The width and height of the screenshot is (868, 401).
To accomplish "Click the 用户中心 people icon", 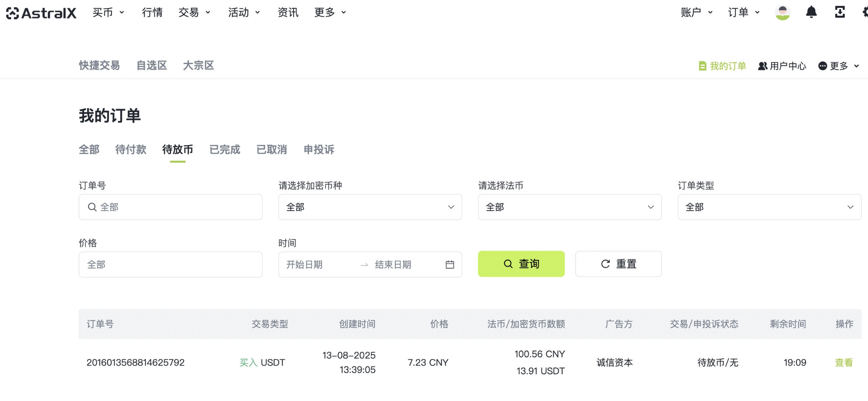I will point(763,66).
